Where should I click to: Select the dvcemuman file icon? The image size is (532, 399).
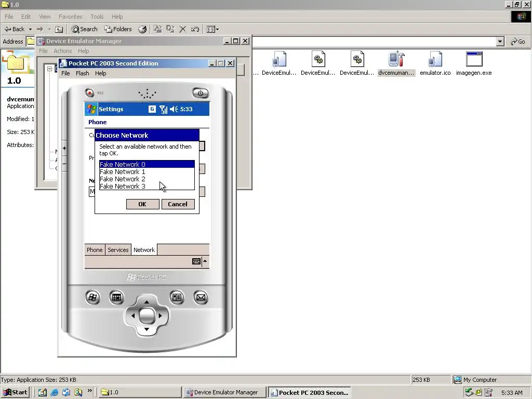(x=396, y=64)
